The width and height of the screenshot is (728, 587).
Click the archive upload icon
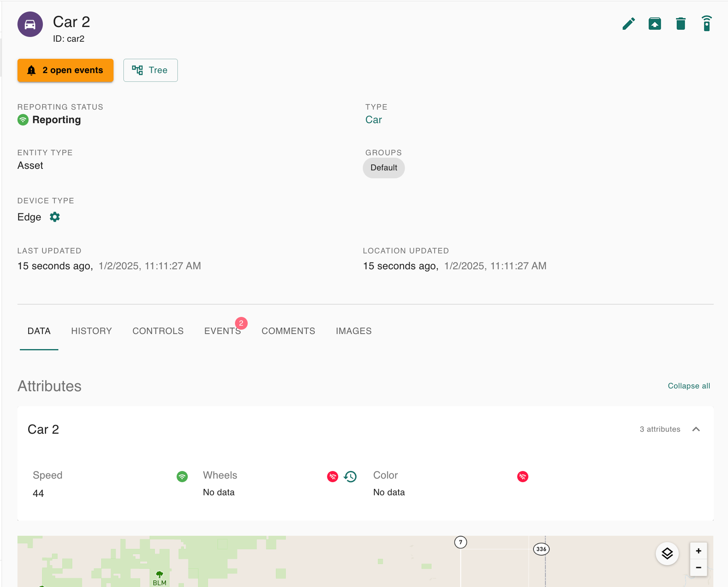click(x=655, y=24)
